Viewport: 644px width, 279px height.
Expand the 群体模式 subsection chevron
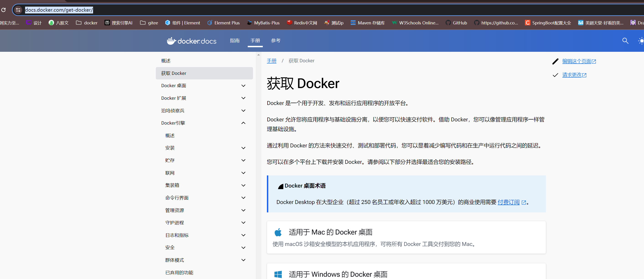[x=243, y=260]
